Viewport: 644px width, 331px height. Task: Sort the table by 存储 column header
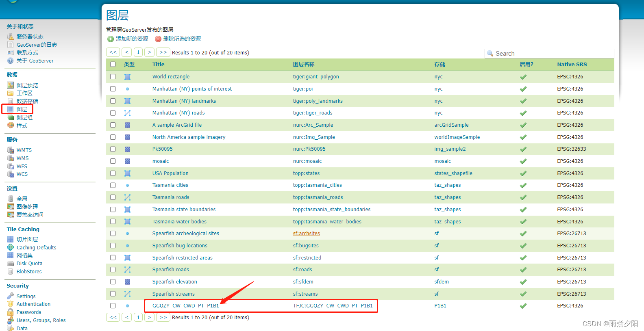(x=439, y=64)
